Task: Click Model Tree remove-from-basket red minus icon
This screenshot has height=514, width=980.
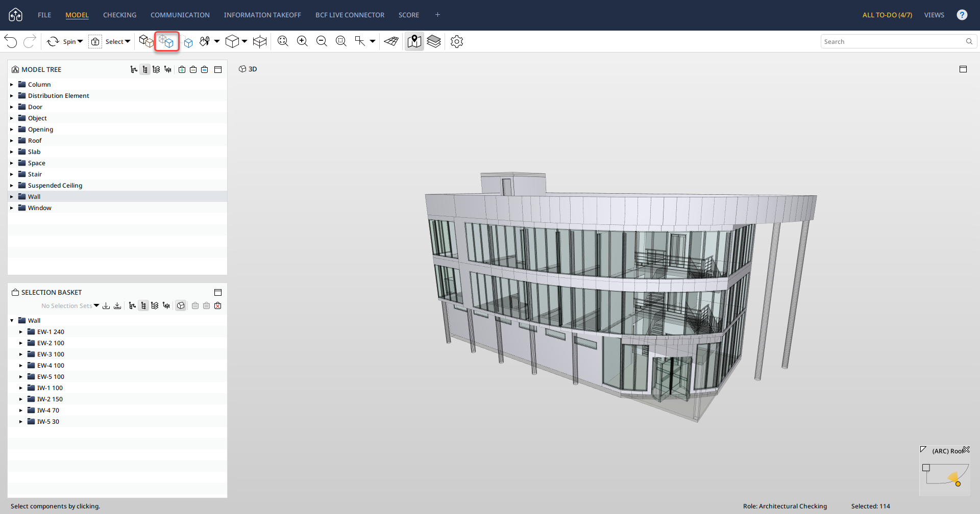Action: click(193, 69)
